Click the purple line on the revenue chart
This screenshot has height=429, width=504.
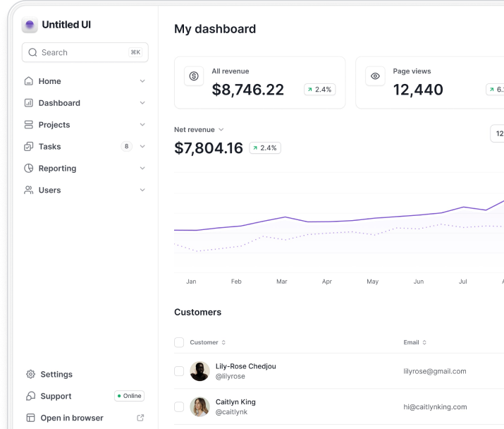[328, 222]
